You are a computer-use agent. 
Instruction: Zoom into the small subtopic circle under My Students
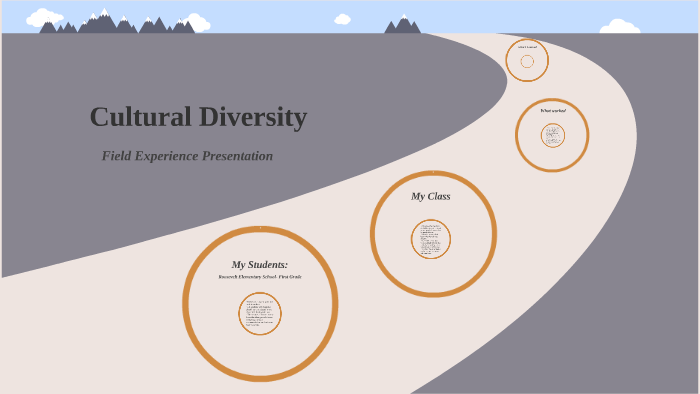[260, 314]
